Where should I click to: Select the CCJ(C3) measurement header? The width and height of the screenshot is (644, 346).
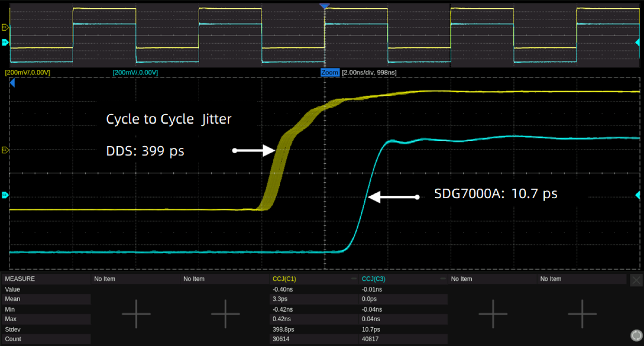373,279
